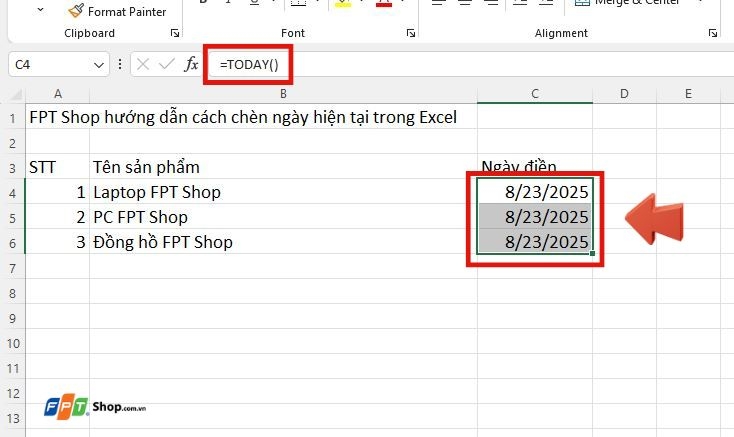Open the Clipboard pane dialog launcher

point(175,33)
